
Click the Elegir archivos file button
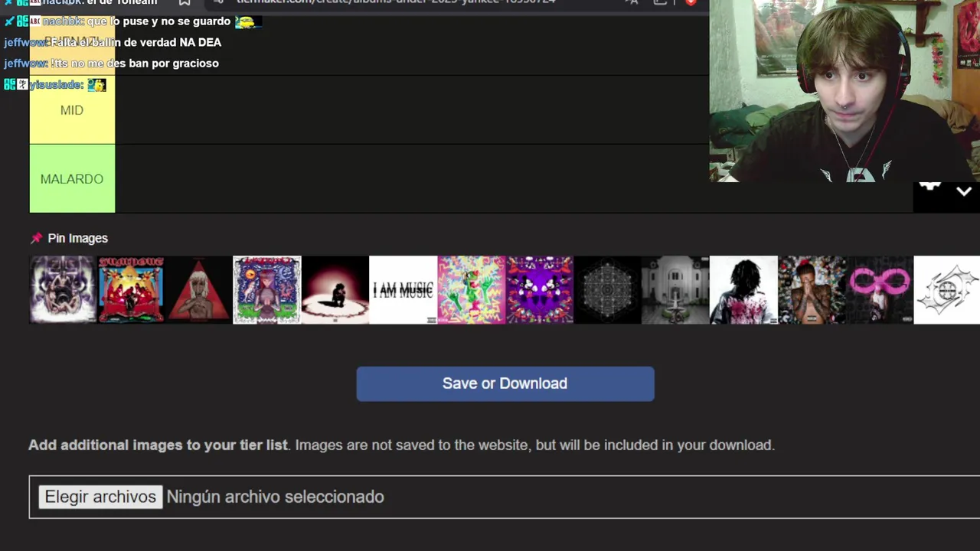[x=100, y=497]
